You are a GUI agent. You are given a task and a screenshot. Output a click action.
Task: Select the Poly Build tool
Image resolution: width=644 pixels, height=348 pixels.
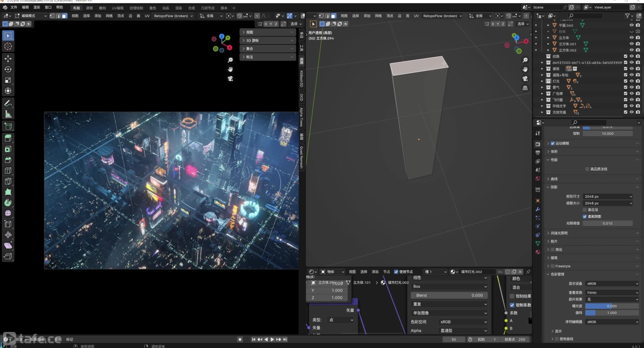pos(8,192)
